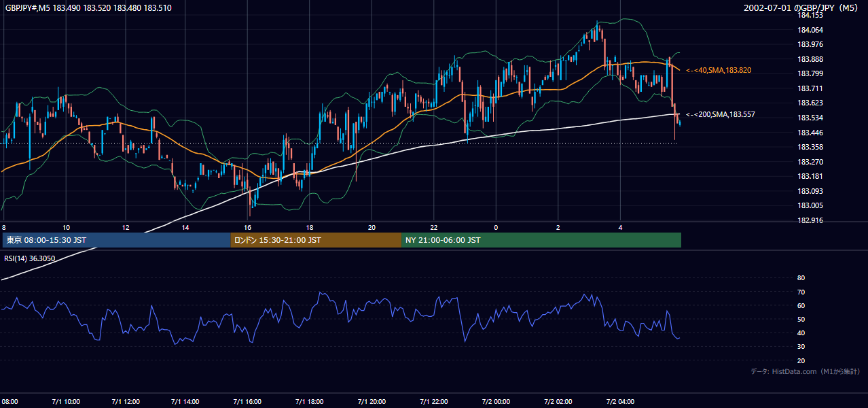Click hour label 14 under price chart
868x408 pixels.
185,227
